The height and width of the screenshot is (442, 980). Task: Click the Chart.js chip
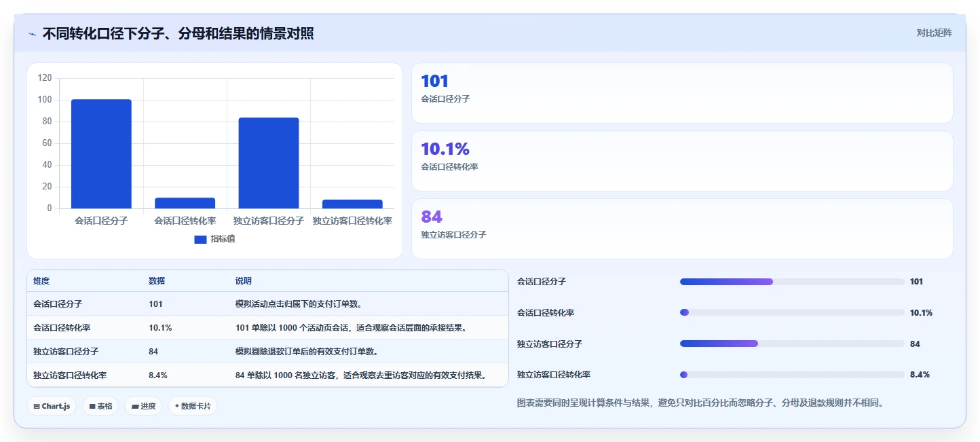[52, 406]
